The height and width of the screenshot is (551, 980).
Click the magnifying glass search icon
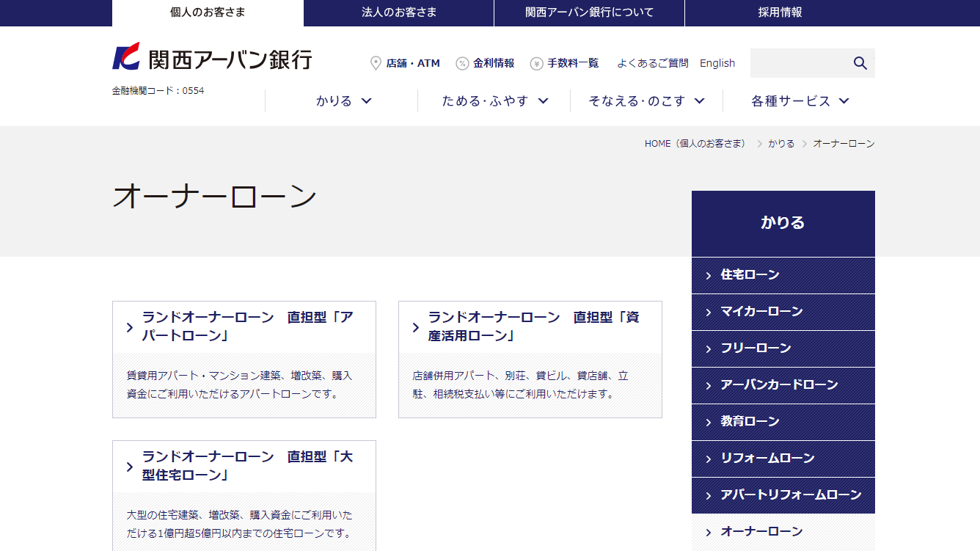pos(860,63)
